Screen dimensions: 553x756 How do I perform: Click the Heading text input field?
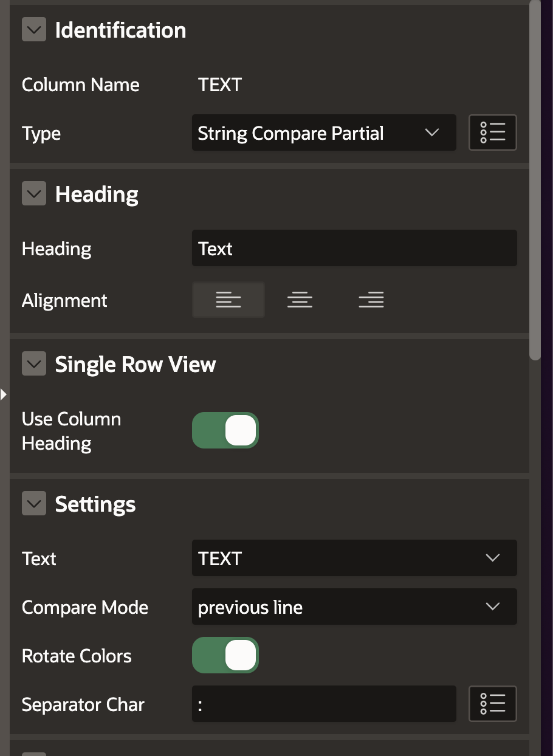354,248
